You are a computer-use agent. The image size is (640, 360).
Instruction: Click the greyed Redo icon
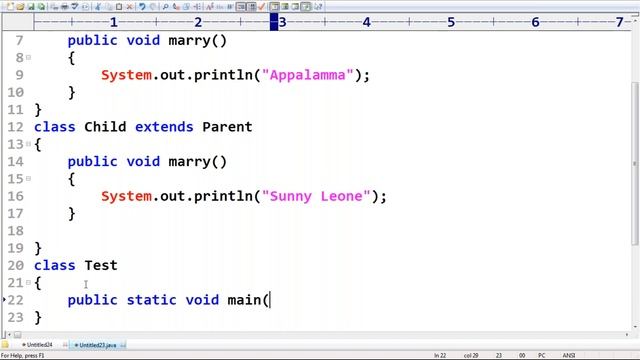tap(153, 7)
